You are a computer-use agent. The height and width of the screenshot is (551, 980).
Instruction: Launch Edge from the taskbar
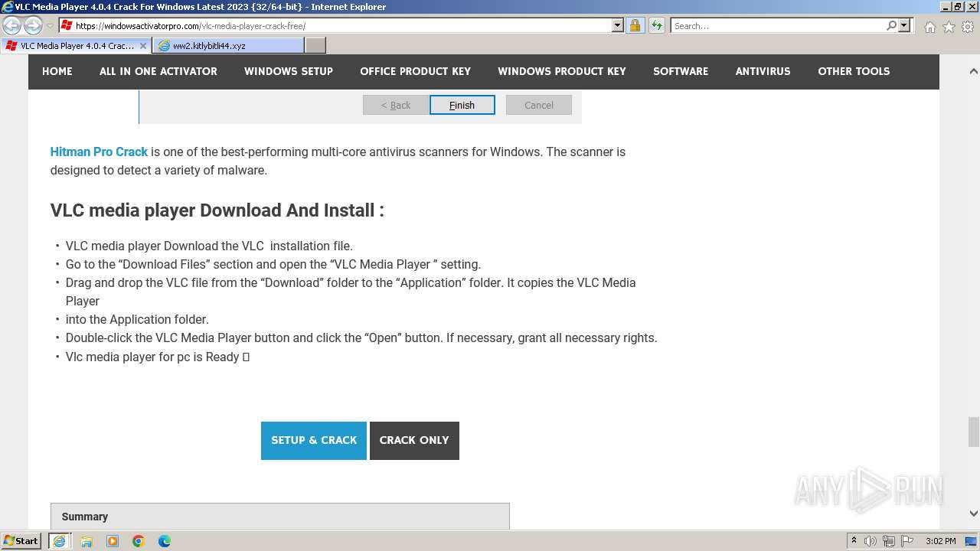pyautogui.click(x=165, y=541)
